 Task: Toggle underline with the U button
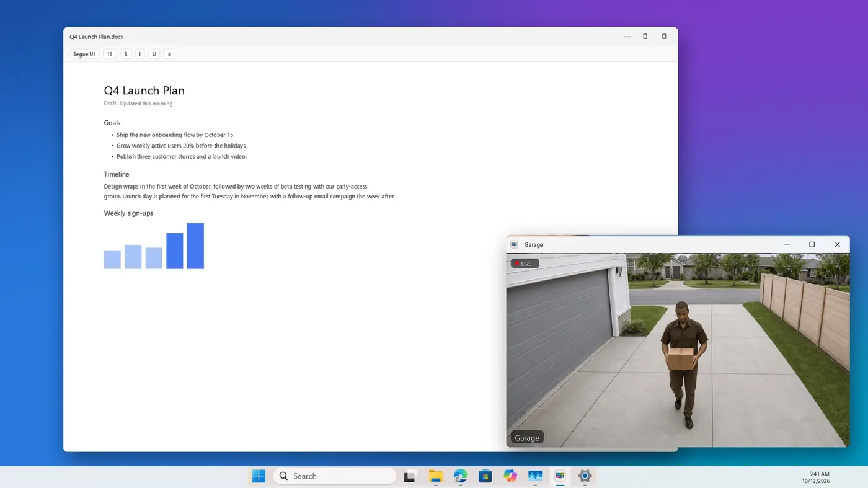(x=154, y=54)
